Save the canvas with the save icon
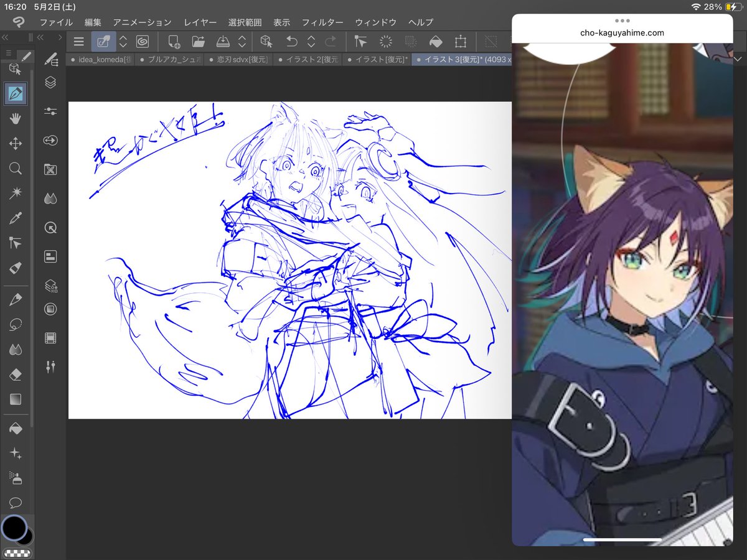Screen dimensions: 747x560 223,42
